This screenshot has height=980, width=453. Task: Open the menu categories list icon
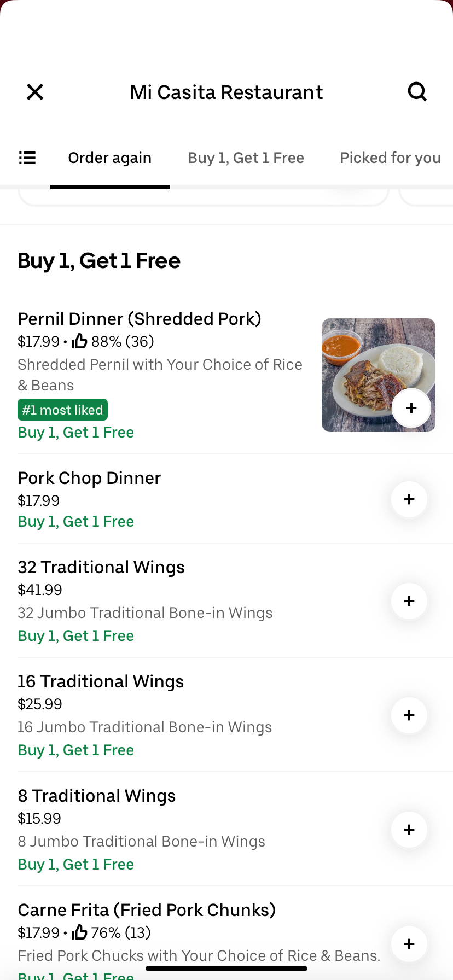pos(27,158)
